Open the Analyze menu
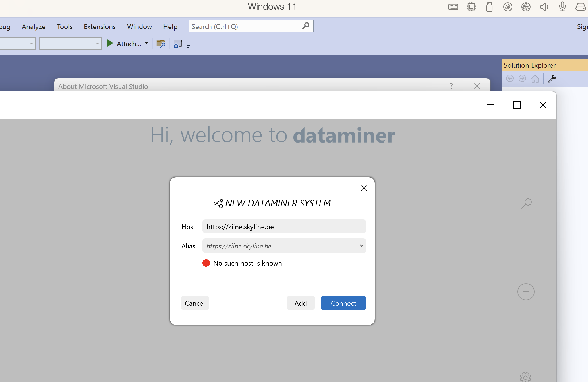 click(34, 26)
